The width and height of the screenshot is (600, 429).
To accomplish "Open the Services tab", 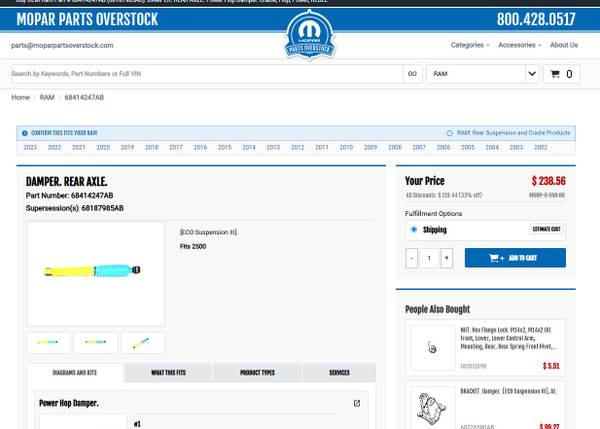I will 339,373.
